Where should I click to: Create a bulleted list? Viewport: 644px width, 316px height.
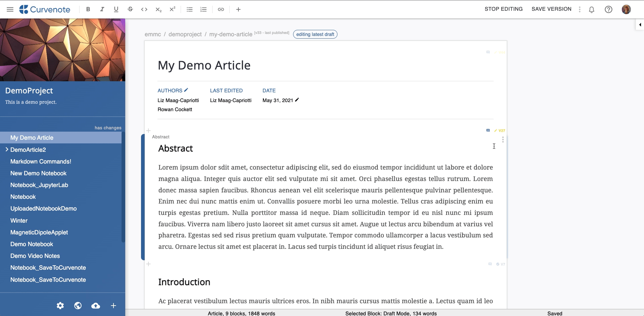pos(190,9)
